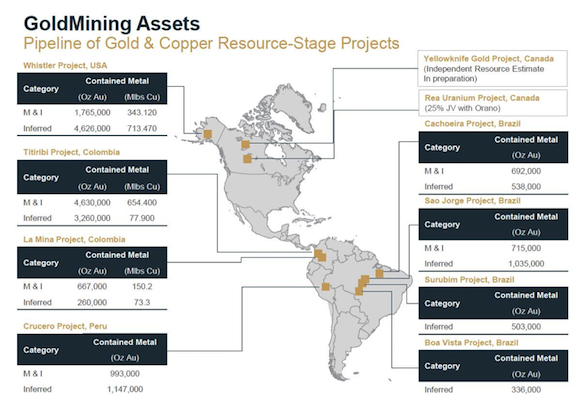Click Titiribi's M & I 654.400 copper value
Viewport: 575px width, 397px height.
[142, 203]
